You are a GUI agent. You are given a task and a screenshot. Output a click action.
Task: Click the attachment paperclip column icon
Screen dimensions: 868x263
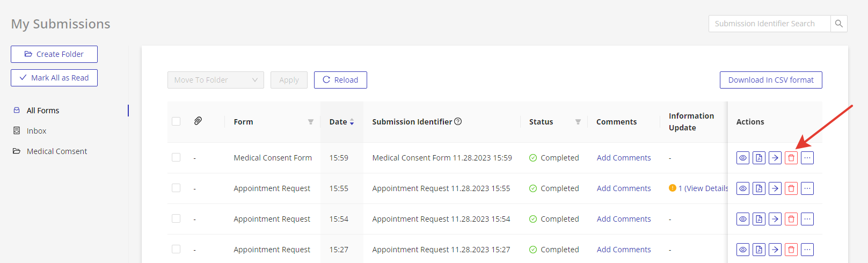(x=198, y=121)
